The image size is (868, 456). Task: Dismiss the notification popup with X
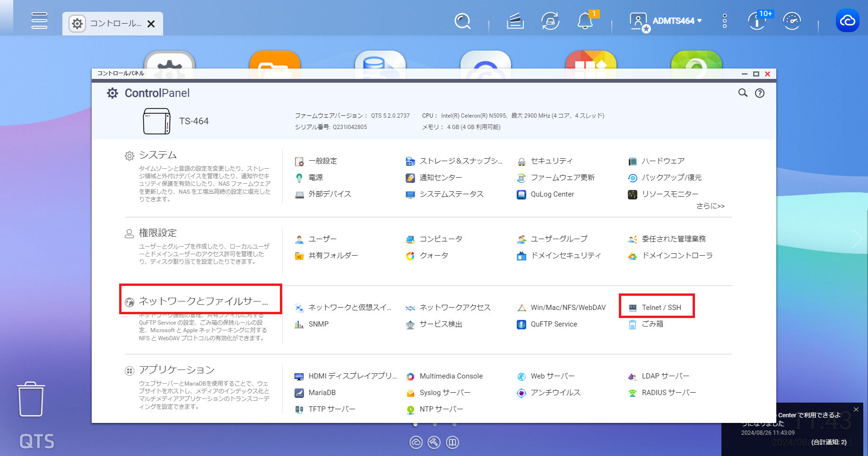click(x=856, y=410)
